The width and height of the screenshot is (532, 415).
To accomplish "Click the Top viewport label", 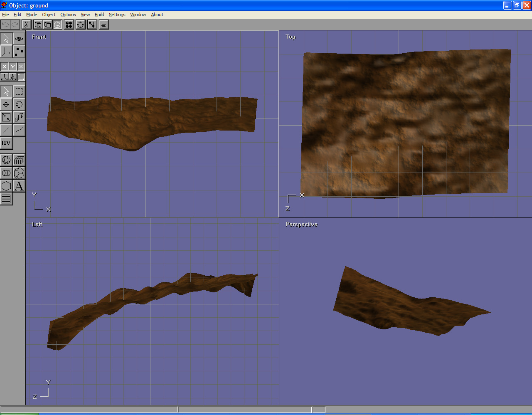I will (291, 37).
